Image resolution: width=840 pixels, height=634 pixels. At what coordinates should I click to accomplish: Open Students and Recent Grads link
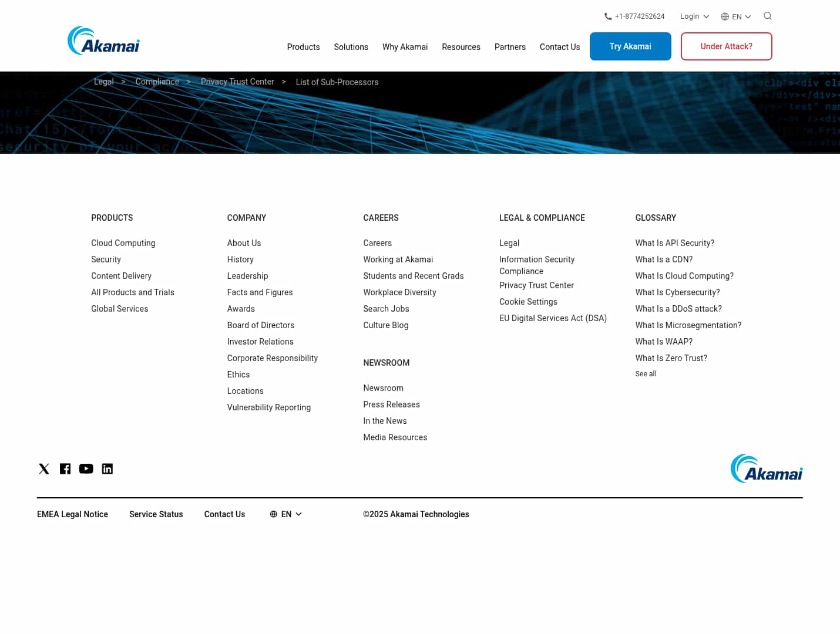coord(414,276)
